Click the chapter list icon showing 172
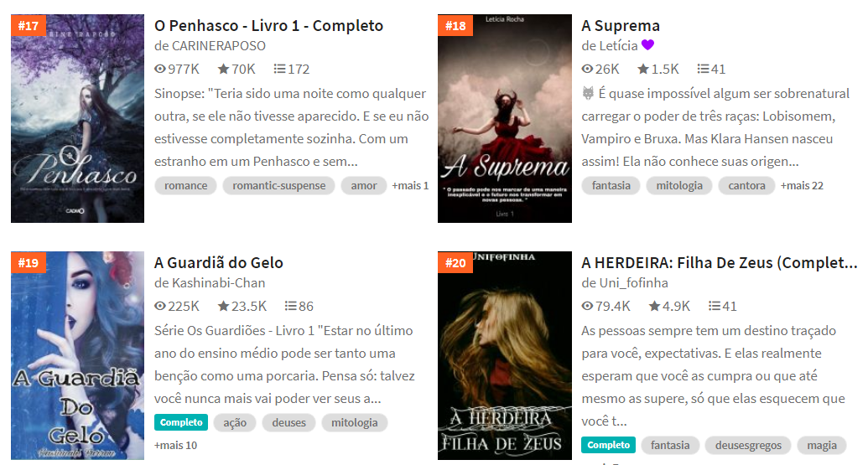This screenshot has height=465, width=868. click(279, 69)
